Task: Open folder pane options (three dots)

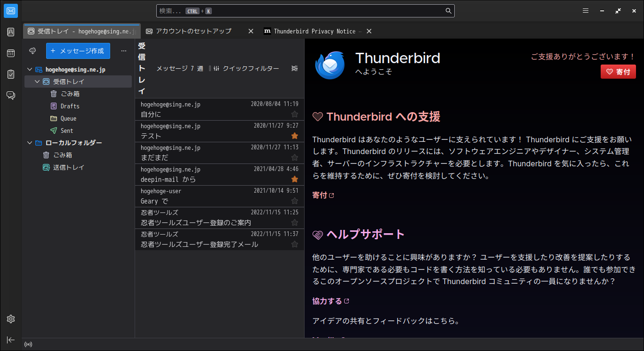Action: pos(124,51)
